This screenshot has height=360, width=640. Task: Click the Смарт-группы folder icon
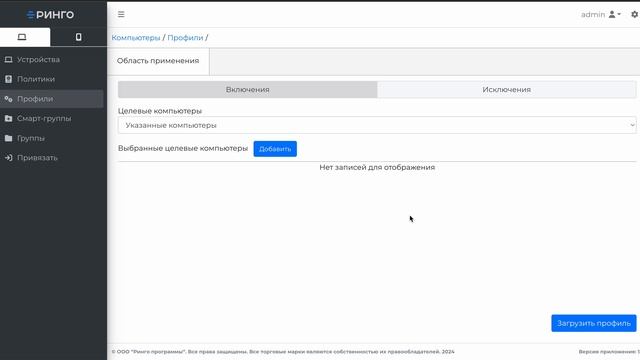[x=8, y=118]
